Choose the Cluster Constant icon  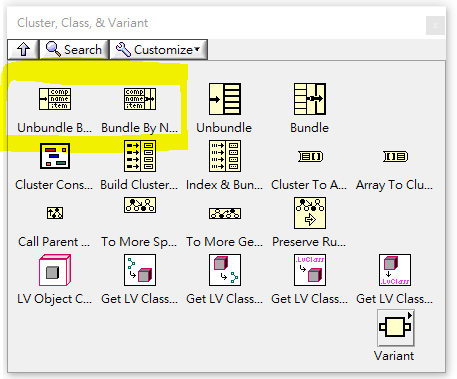[x=55, y=156]
